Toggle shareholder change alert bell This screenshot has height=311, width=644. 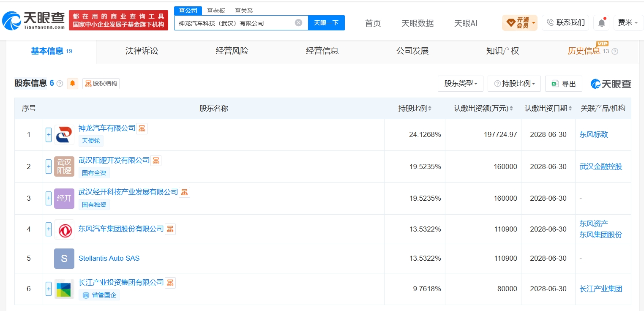[73, 83]
